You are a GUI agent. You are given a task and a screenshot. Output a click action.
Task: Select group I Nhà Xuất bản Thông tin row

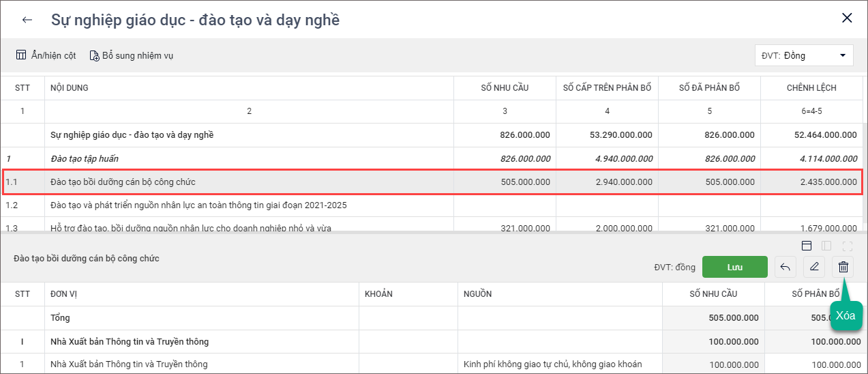tap(130, 341)
